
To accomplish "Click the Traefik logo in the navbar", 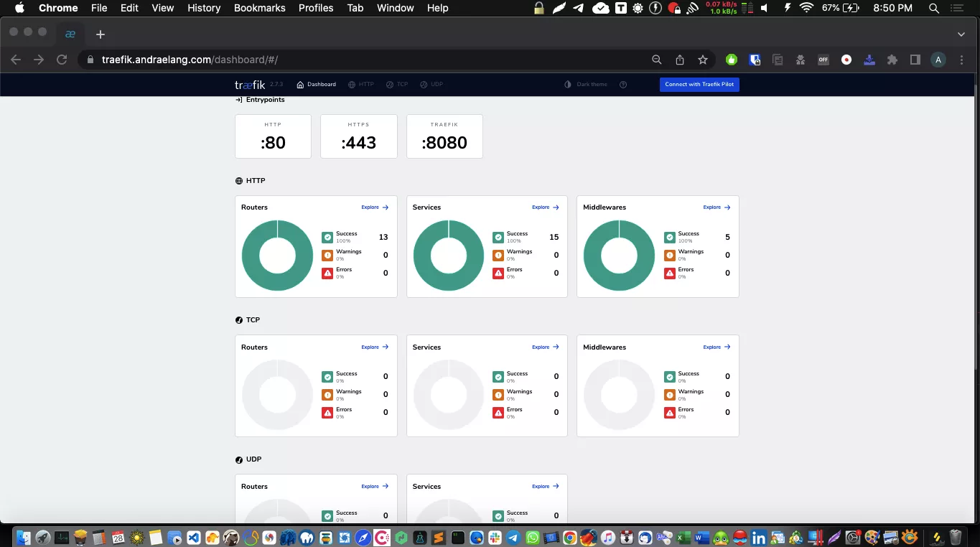I will [x=250, y=84].
